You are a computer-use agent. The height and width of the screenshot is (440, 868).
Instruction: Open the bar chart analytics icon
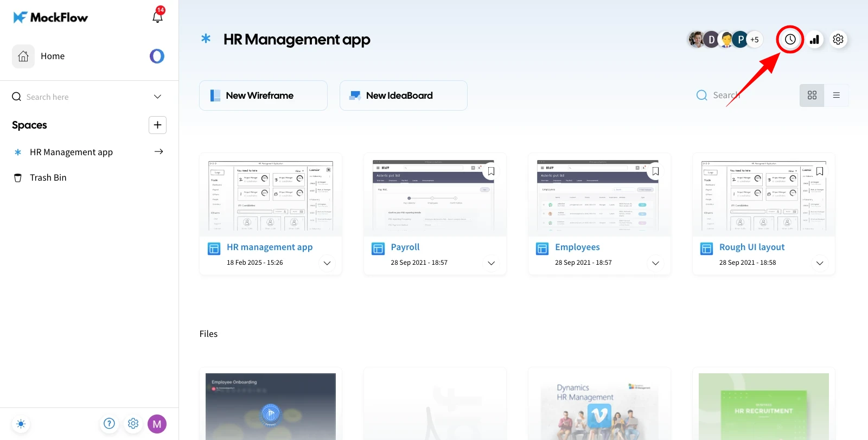tap(814, 40)
